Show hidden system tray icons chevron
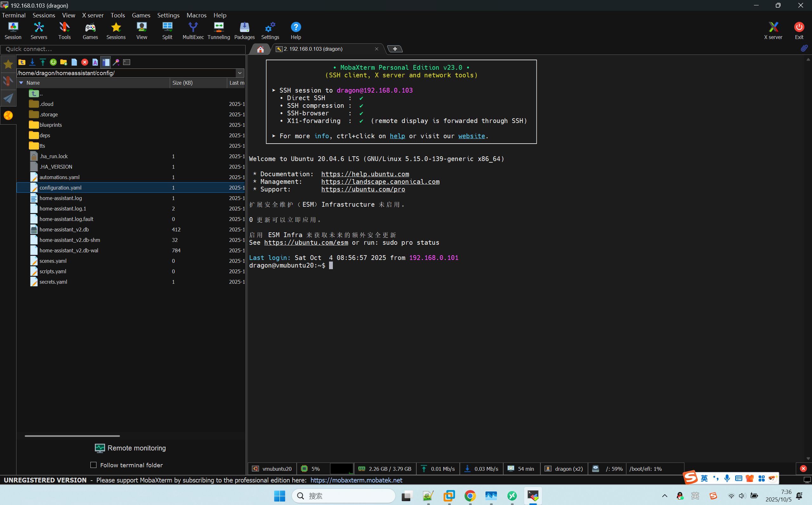 [x=664, y=496]
